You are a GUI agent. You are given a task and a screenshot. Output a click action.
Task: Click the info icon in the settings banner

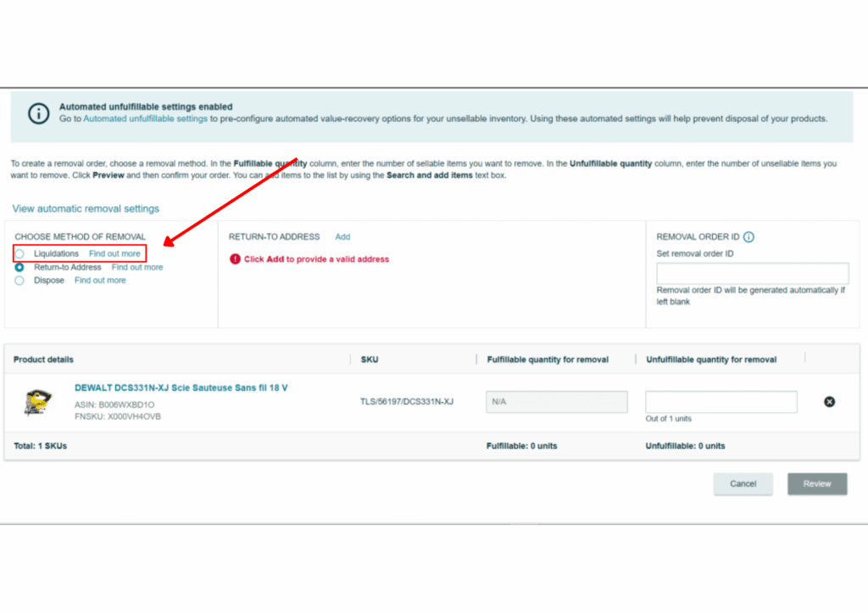[38, 113]
